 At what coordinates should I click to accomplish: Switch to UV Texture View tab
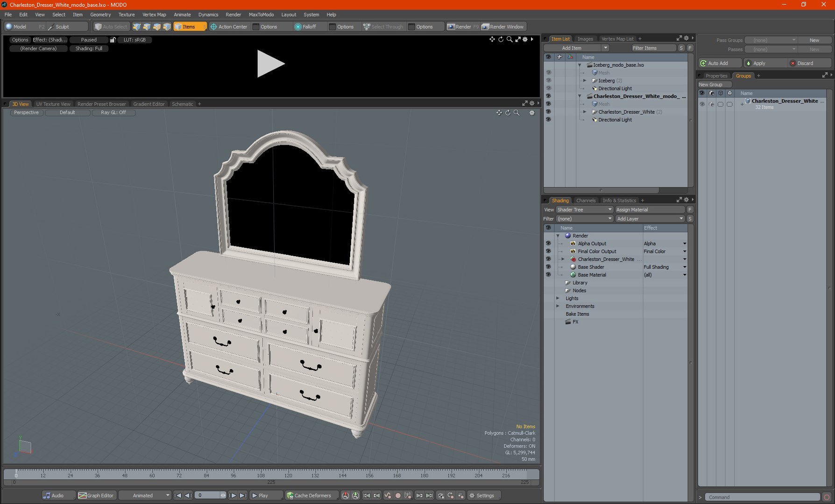[53, 104]
